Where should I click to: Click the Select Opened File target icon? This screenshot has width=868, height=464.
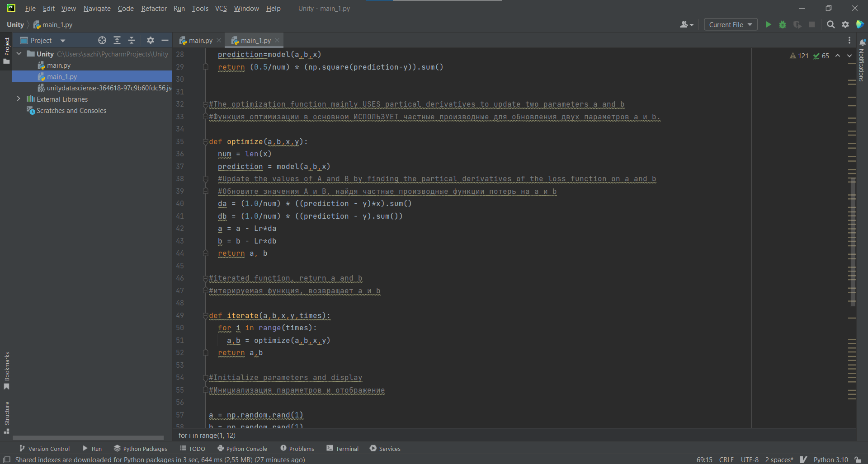pyautogui.click(x=102, y=40)
